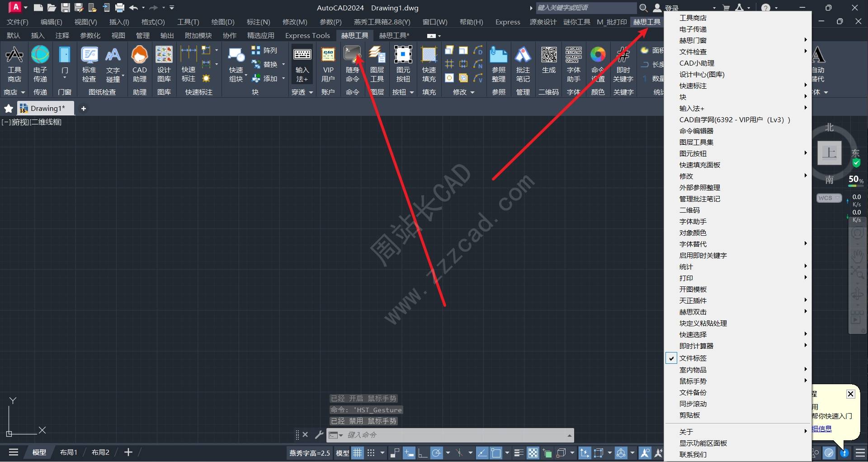Toggle polar tracking in status bar
Image resolution: width=868 pixels, height=462 pixels.
coord(436,452)
